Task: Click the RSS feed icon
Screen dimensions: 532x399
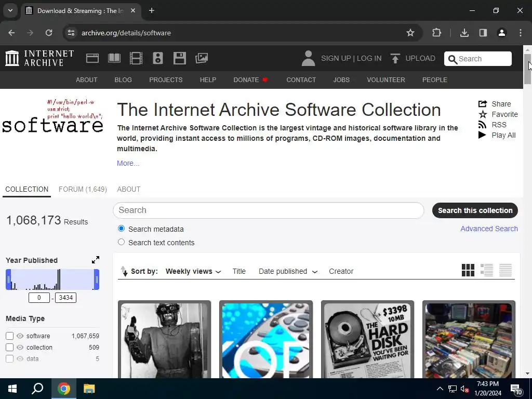Action: 483,125
